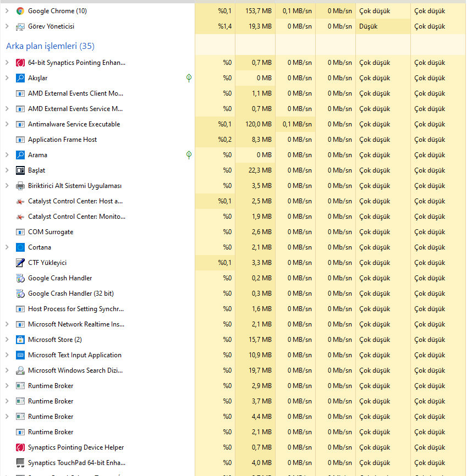This screenshot has height=476, width=467.
Task: Expand Antimalware Service Executable row
Action: pyautogui.click(x=7, y=124)
